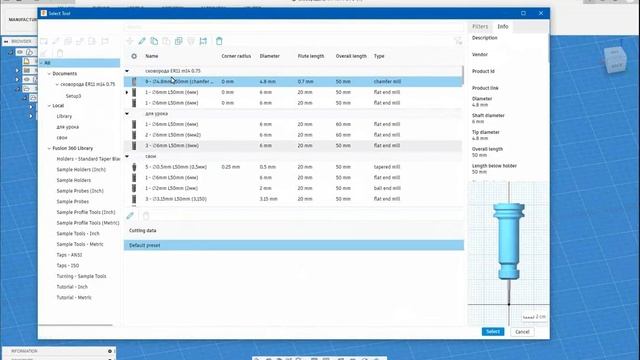This screenshot has height=360, width=640.
Task: Click the copy tool icon
Action: click(x=154, y=41)
